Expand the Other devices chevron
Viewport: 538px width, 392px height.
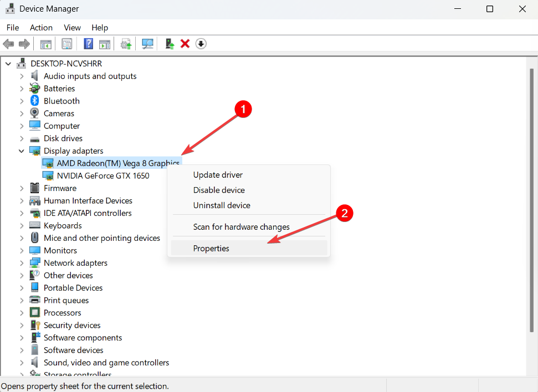pyautogui.click(x=22, y=275)
